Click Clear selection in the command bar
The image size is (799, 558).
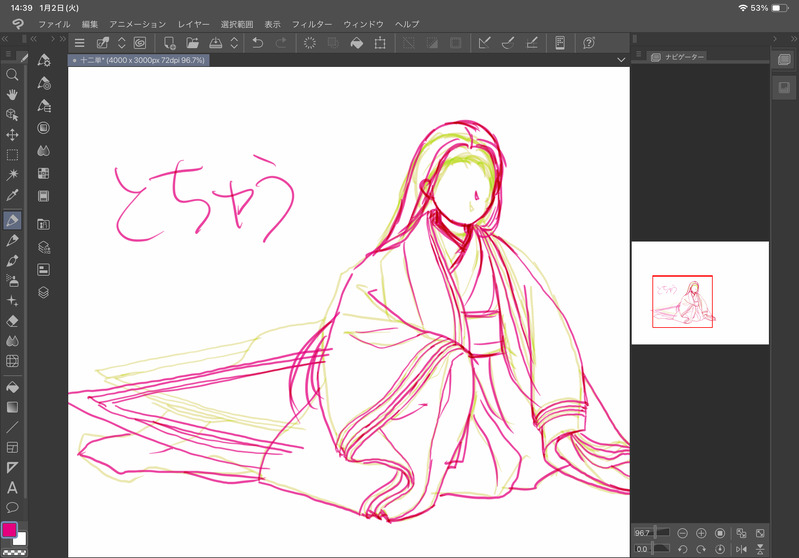point(309,43)
